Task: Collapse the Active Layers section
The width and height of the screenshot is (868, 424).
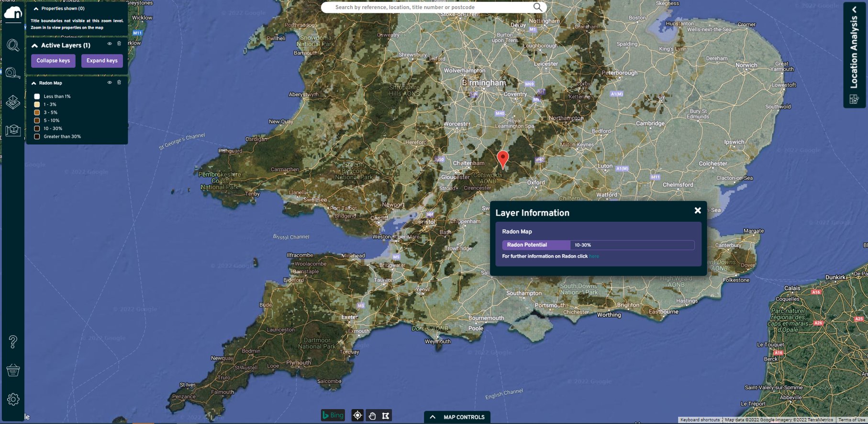Action: pyautogui.click(x=34, y=45)
